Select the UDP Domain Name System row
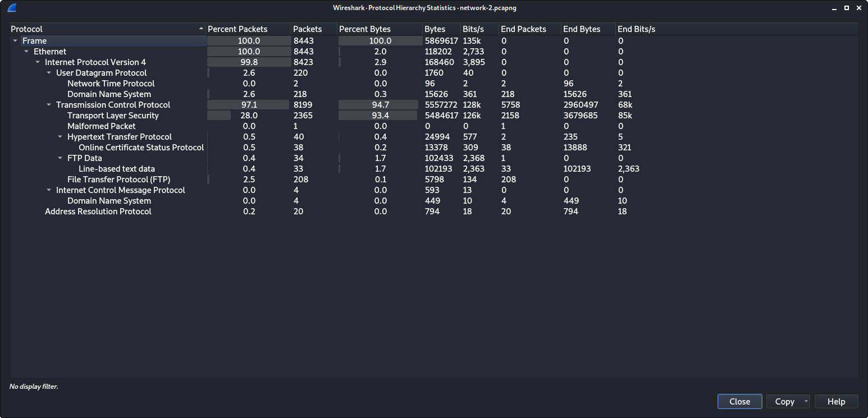This screenshot has height=418, width=868. tap(433, 94)
